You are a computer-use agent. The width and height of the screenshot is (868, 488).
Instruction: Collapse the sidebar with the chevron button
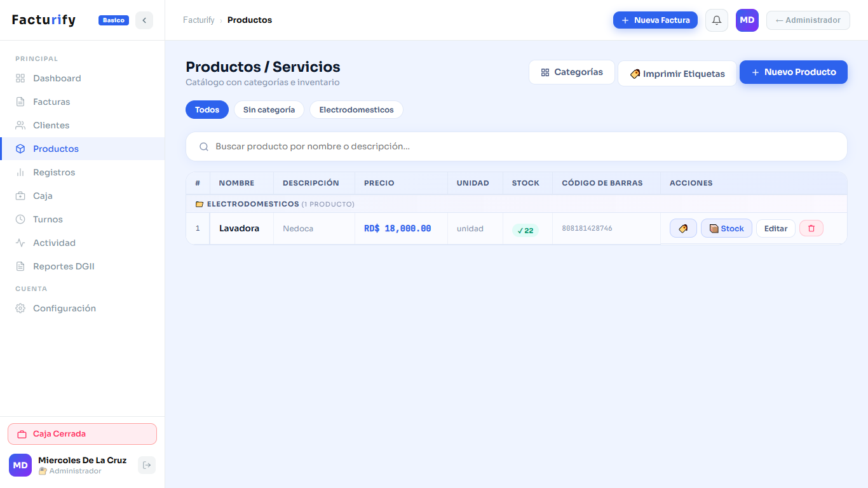click(x=144, y=20)
